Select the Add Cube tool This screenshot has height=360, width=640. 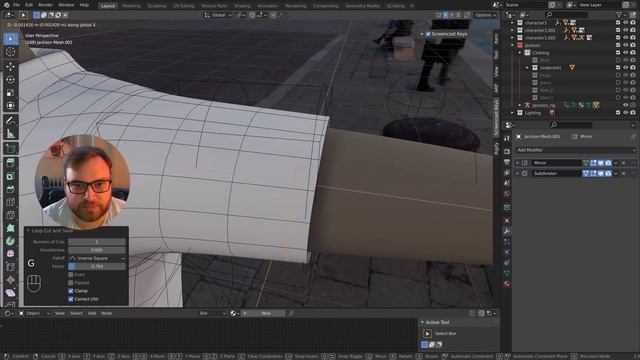click(11, 149)
